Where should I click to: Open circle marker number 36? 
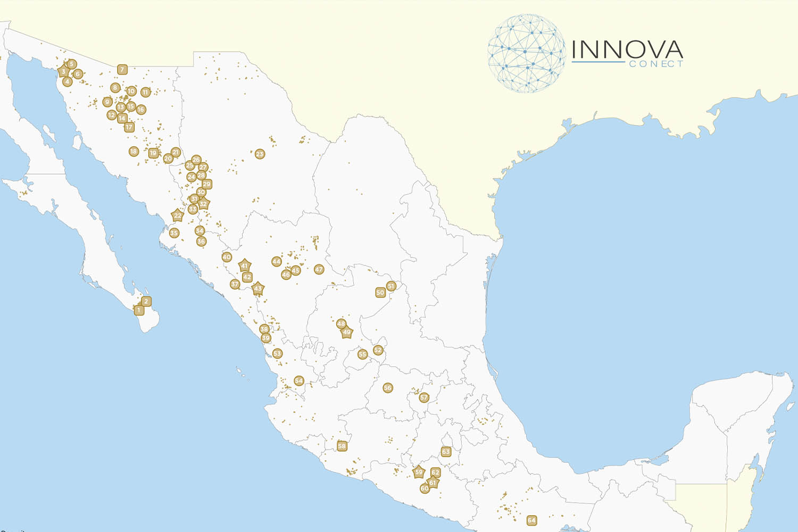201,242
